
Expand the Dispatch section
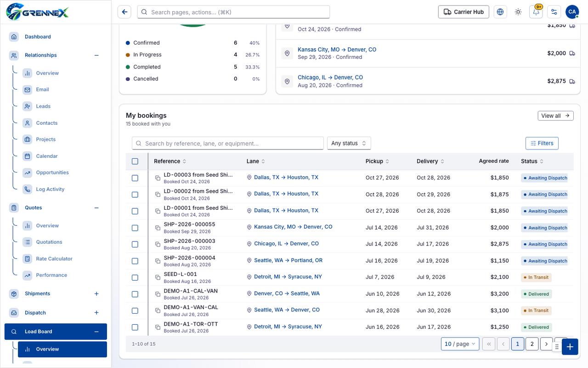click(x=96, y=313)
